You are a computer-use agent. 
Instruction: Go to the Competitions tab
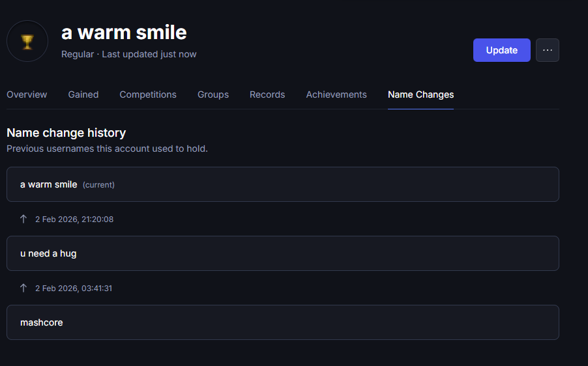[148, 95]
